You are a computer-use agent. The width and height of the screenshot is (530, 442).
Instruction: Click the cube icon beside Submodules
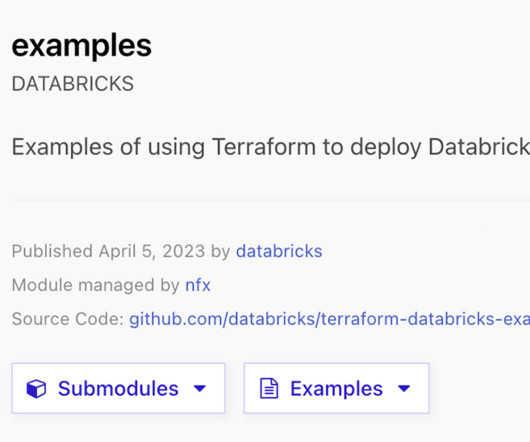36,389
